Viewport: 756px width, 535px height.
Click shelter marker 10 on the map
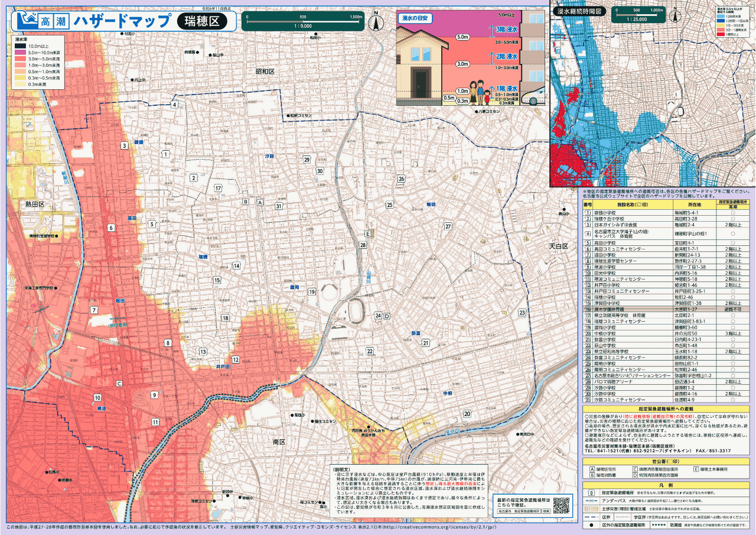tap(97, 398)
